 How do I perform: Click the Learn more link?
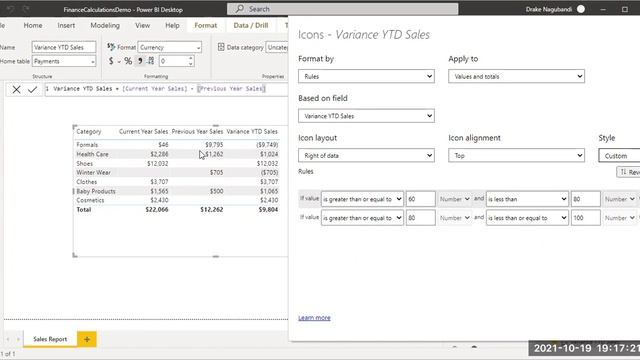(x=314, y=318)
